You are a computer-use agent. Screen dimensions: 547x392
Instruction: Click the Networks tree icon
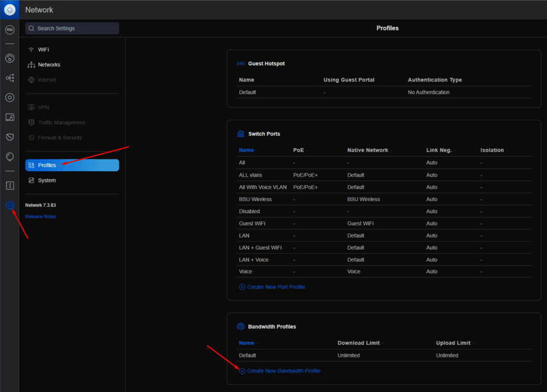(x=31, y=65)
